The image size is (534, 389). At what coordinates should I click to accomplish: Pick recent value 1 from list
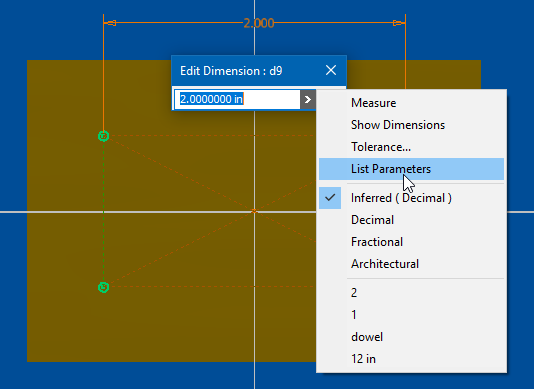pyautogui.click(x=411, y=315)
